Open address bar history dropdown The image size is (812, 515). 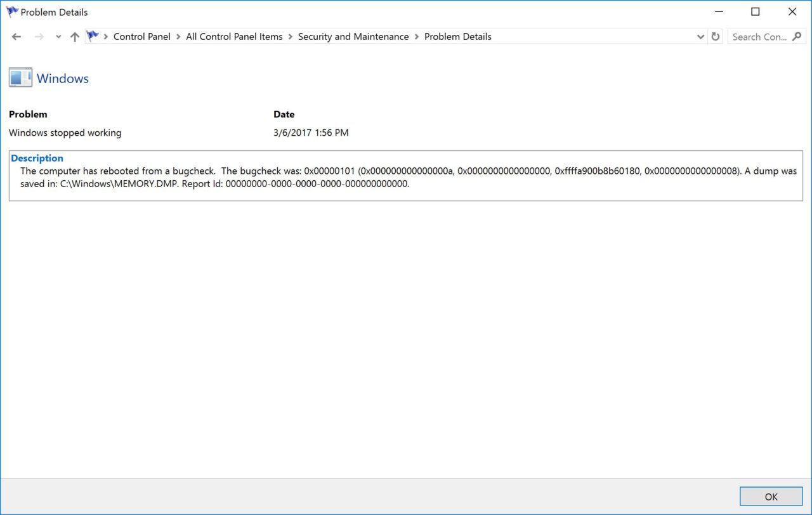pyautogui.click(x=700, y=37)
